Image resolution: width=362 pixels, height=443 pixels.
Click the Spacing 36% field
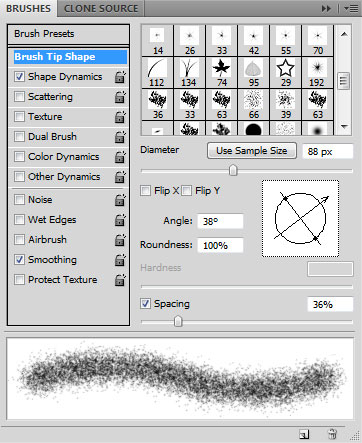(330, 304)
